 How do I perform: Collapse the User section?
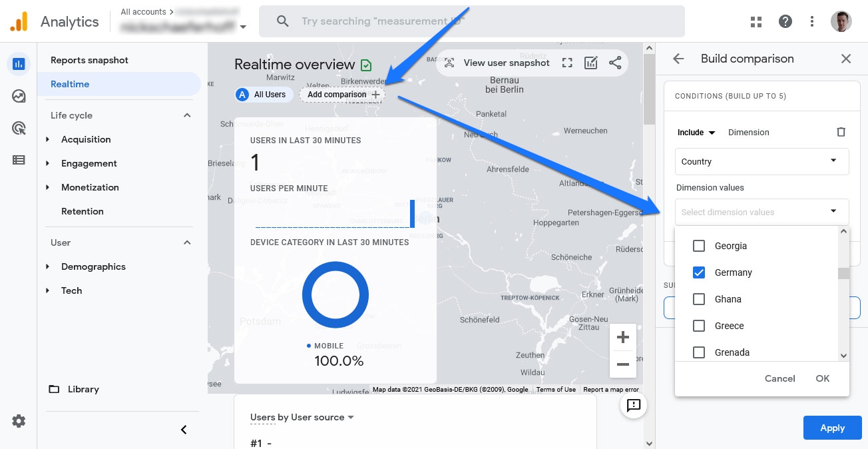(x=187, y=242)
